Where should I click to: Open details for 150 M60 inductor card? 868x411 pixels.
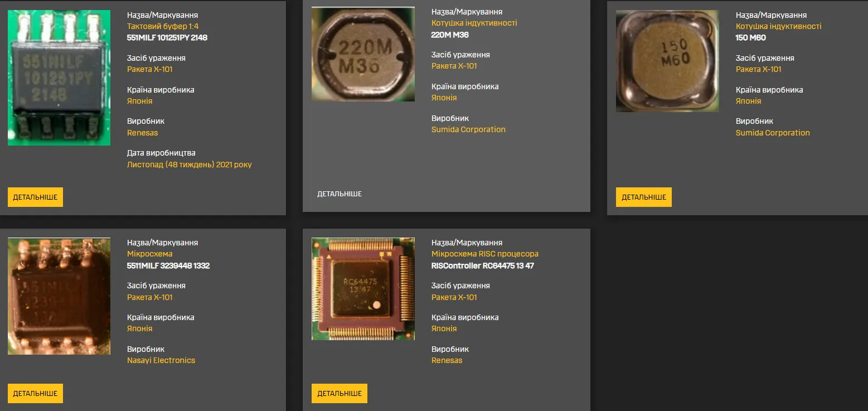(644, 197)
